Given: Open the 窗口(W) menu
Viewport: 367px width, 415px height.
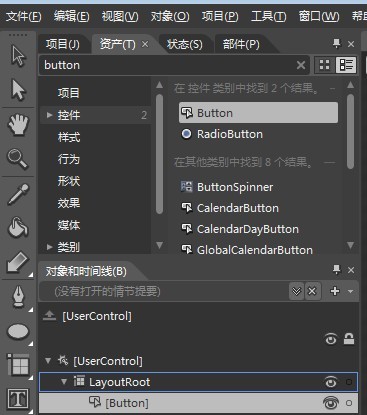Looking at the screenshot, I should 319,16.
